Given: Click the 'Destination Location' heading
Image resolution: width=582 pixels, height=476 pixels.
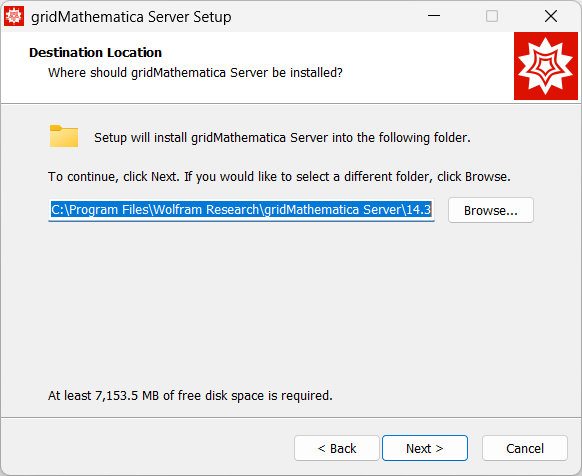Looking at the screenshot, I should tap(95, 53).
